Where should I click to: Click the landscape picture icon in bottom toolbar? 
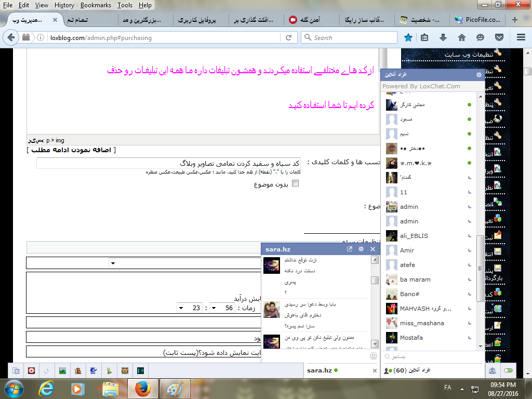[62, 370]
